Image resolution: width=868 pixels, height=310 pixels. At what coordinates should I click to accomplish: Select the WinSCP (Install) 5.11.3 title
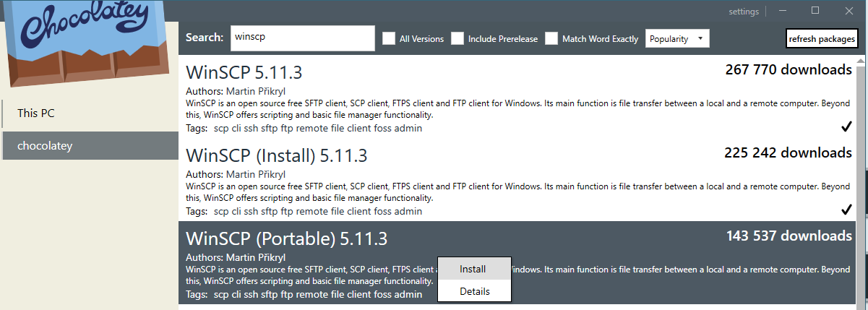[277, 156]
